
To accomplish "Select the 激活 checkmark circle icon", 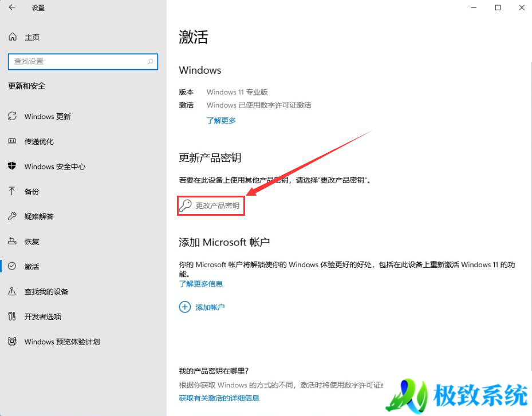I will pyautogui.click(x=12, y=266).
